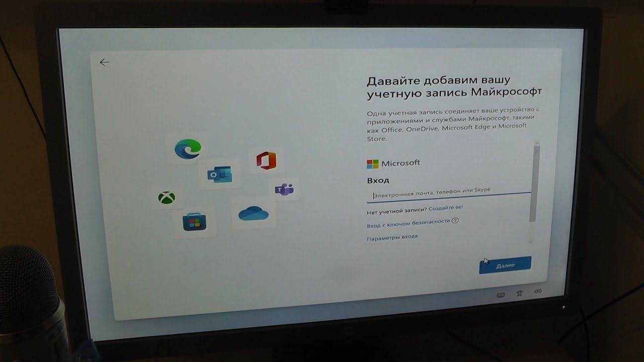Open the on-screen keyboard icon
The height and width of the screenshot is (362, 644).
pos(501,295)
